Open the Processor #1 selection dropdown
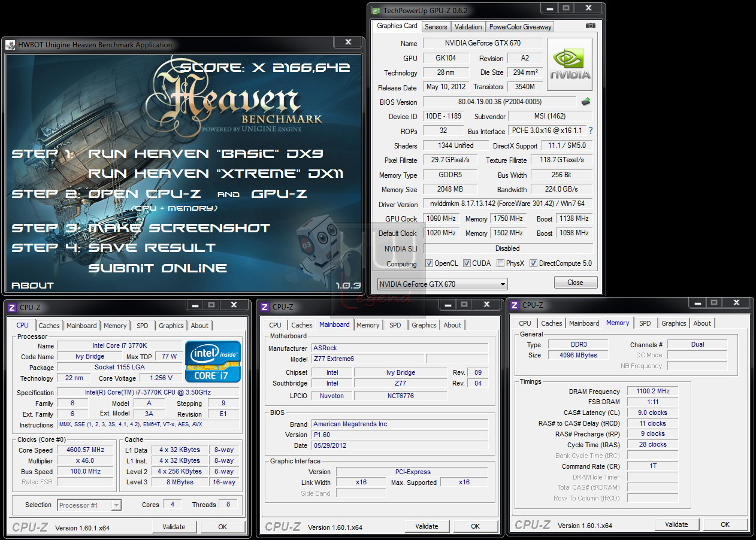The height and width of the screenshot is (540, 756). [x=89, y=505]
